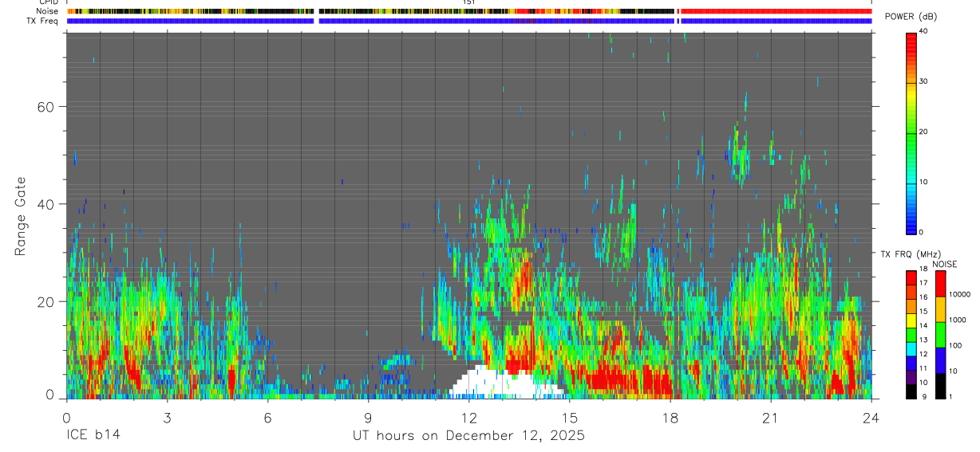Click the 21 hour tick label
The image size is (980, 452).
(770, 418)
